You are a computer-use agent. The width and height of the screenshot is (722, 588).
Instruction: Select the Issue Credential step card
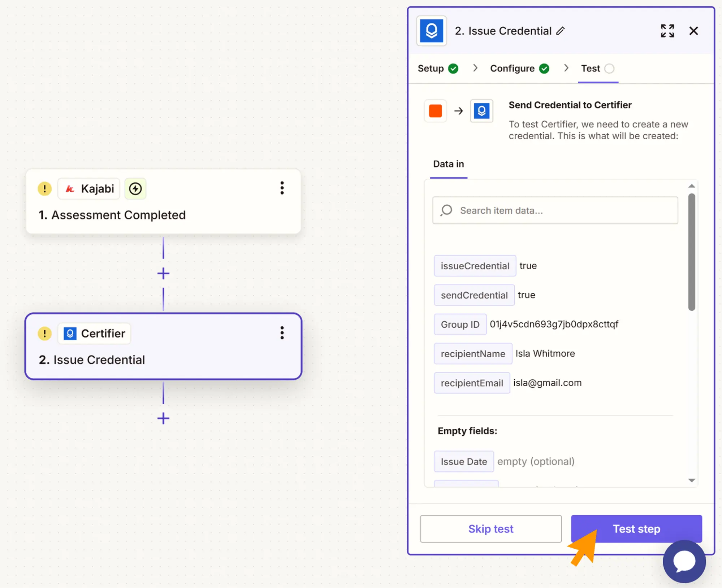163,347
